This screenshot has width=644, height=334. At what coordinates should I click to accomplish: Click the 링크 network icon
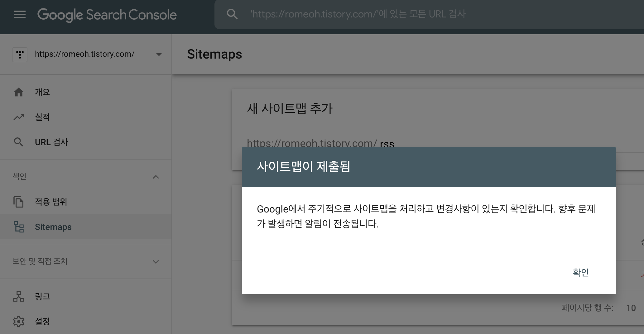pyautogui.click(x=19, y=296)
